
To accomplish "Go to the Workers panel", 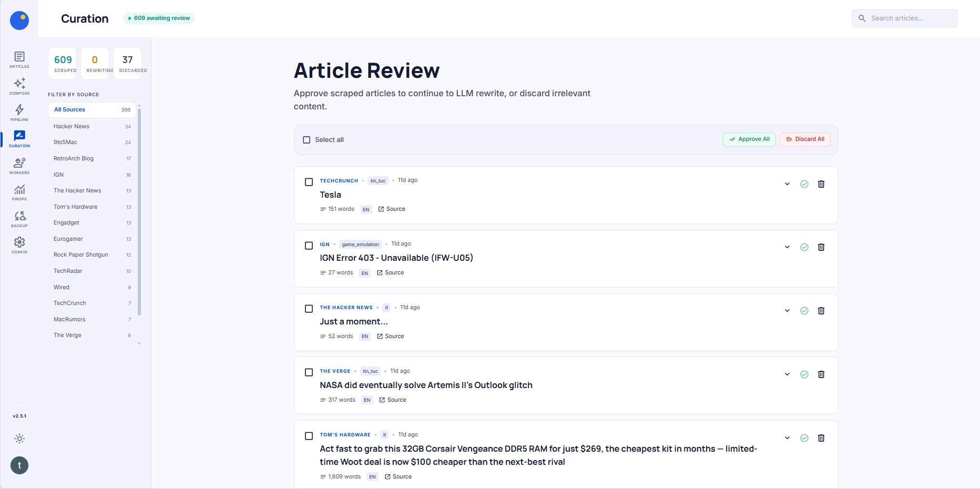I will tap(19, 166).
